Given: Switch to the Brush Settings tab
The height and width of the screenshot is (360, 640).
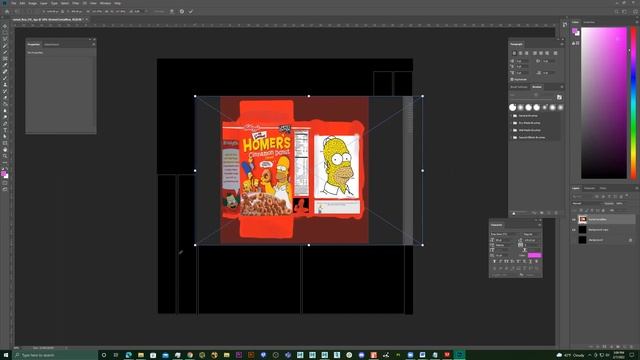Looking at the screenshot, I should pos(519,87).
